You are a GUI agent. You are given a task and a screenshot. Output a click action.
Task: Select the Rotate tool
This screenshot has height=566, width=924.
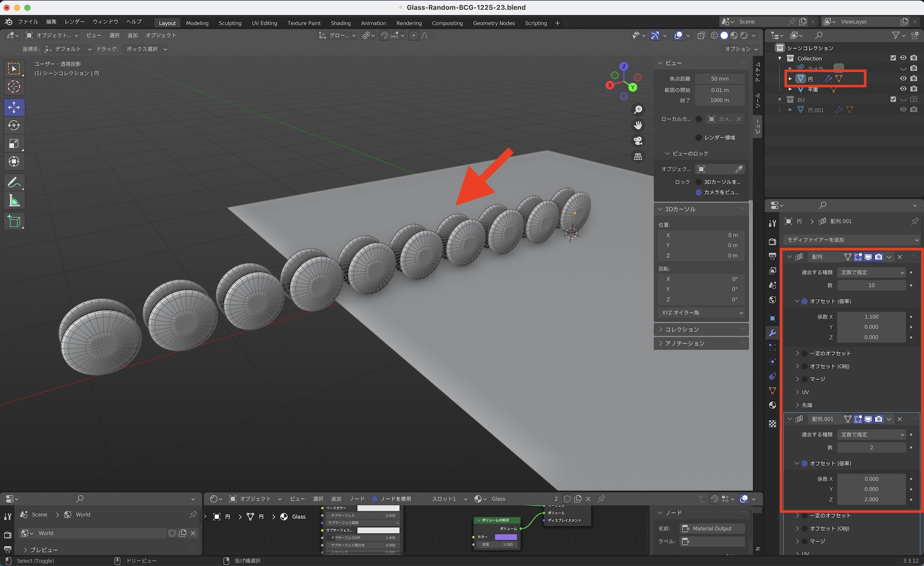pyautogui.click(x=14, y=125)
